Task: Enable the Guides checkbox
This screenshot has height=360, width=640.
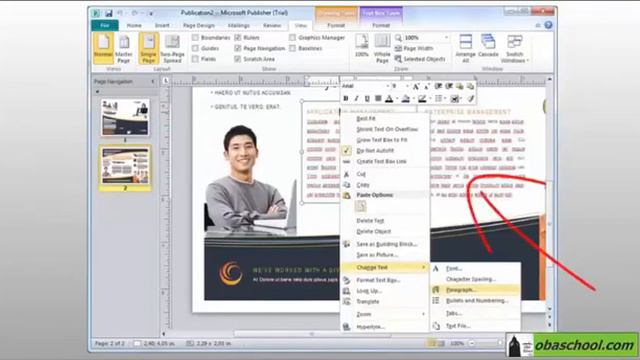Action: [196, 48]
